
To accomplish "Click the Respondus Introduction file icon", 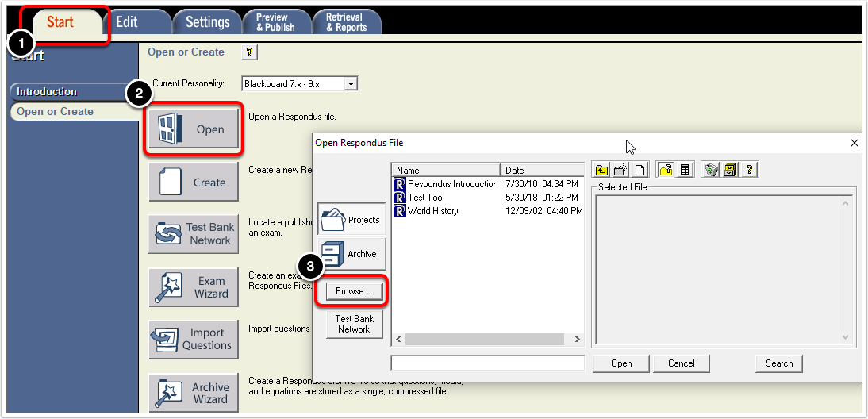I will pos(399,184).
